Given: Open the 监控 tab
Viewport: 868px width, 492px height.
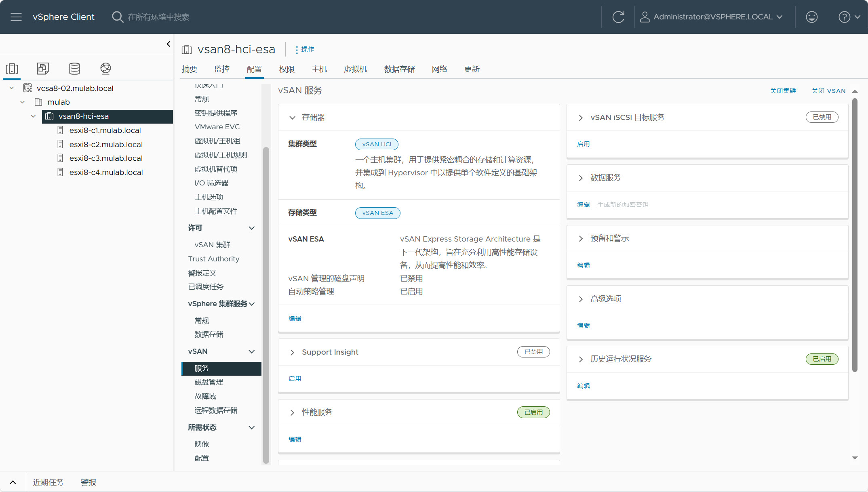Looking at the screenshot, I should 222,69.
